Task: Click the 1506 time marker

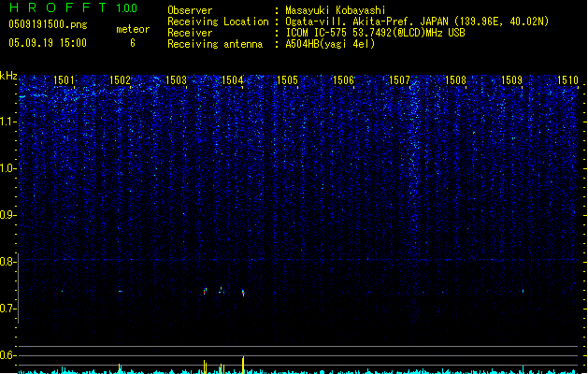Action: pos(343,80)
